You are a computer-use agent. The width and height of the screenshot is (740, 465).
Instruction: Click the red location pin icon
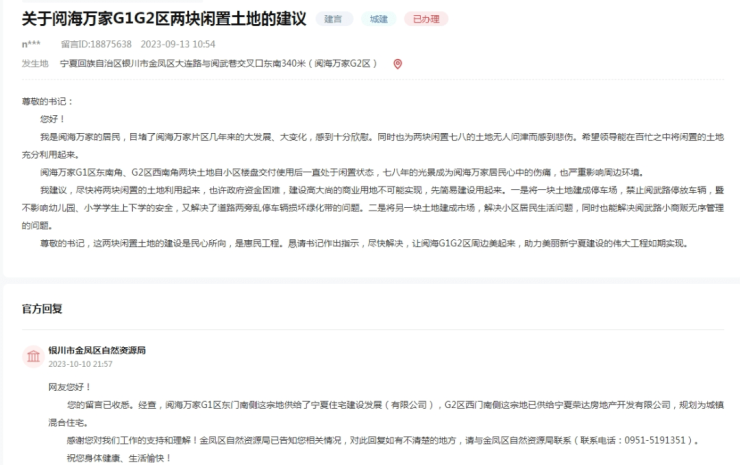pyautogui.click(x=397, y=64)
